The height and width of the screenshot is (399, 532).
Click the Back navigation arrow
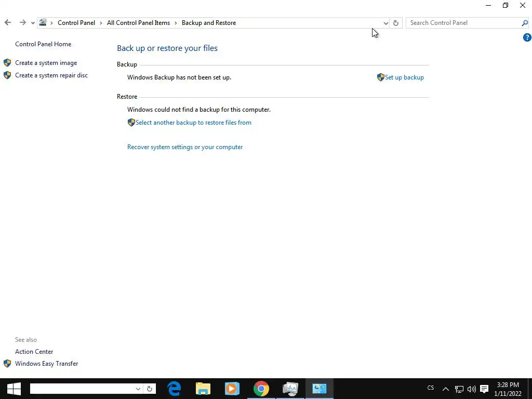point(8,23)
